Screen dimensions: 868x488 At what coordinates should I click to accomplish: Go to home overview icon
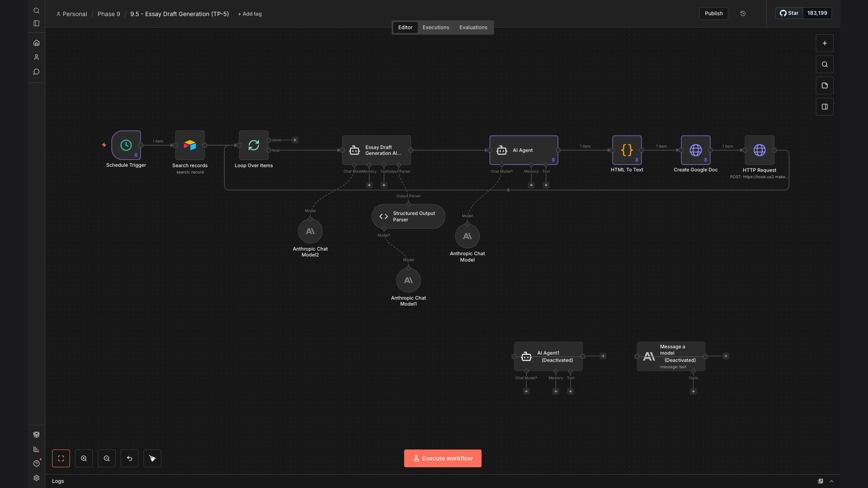pyautogui.click(x=36, y=42)
